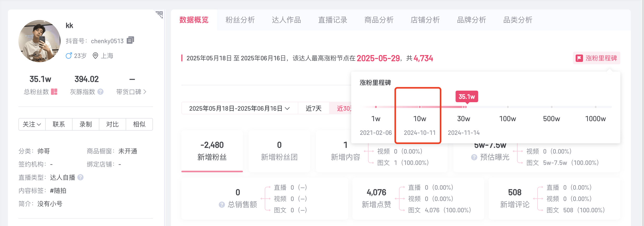Viewport: 644px width, 226px height.
Task: Select the 新增粉丝 metric card
Action: (212, 151)
